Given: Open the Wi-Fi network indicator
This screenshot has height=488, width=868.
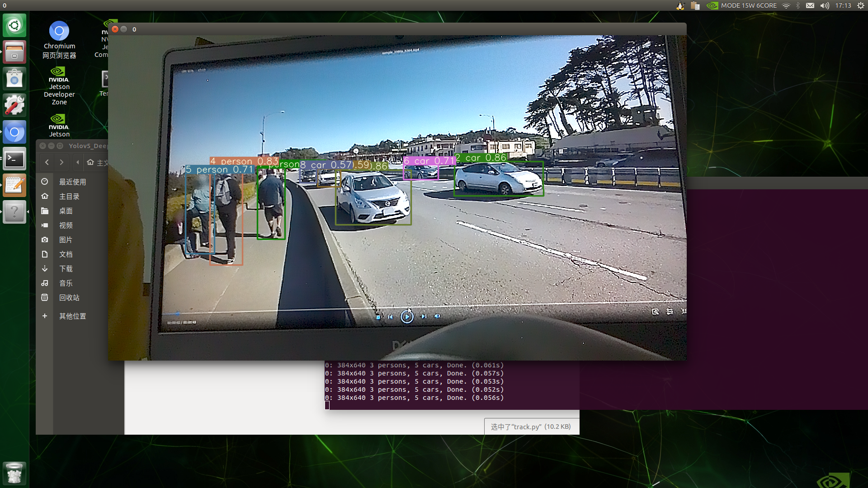Looking at the screenshot, I should point(786,5).
